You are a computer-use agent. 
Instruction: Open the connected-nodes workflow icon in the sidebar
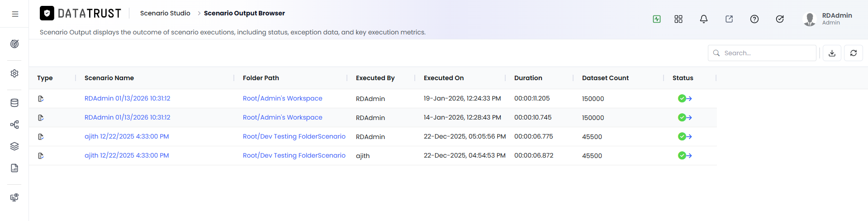(x=14, y=125)
